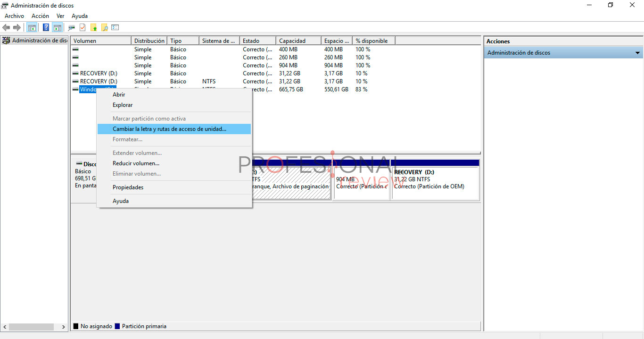Click the left arrow of the left pane scrollbar

[5, 327]
